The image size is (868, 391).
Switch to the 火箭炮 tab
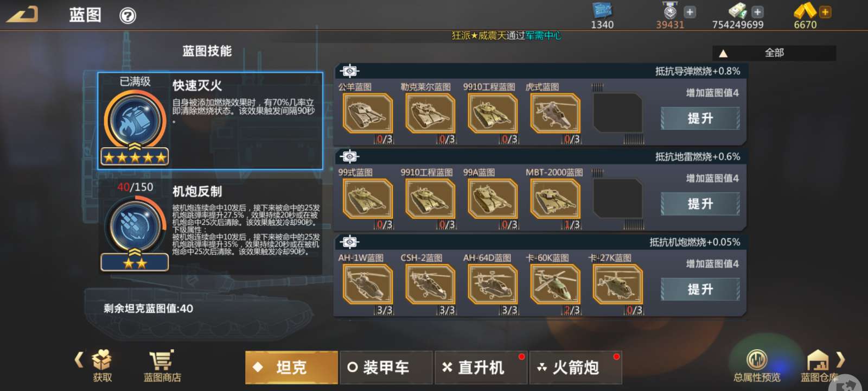576,368
